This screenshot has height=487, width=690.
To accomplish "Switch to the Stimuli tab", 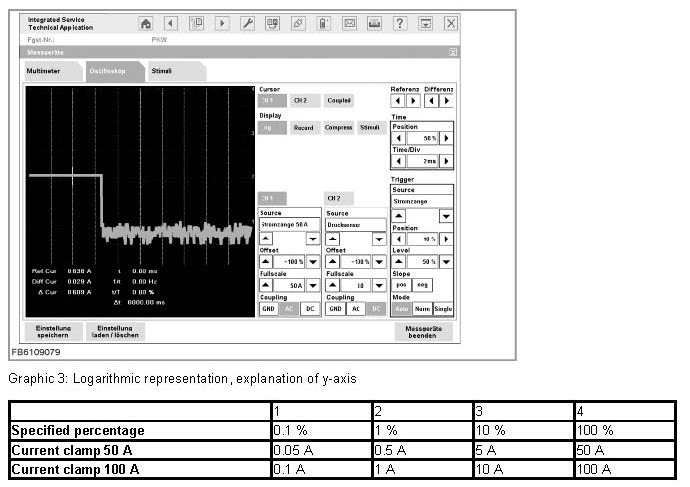I will click(162, 72).
